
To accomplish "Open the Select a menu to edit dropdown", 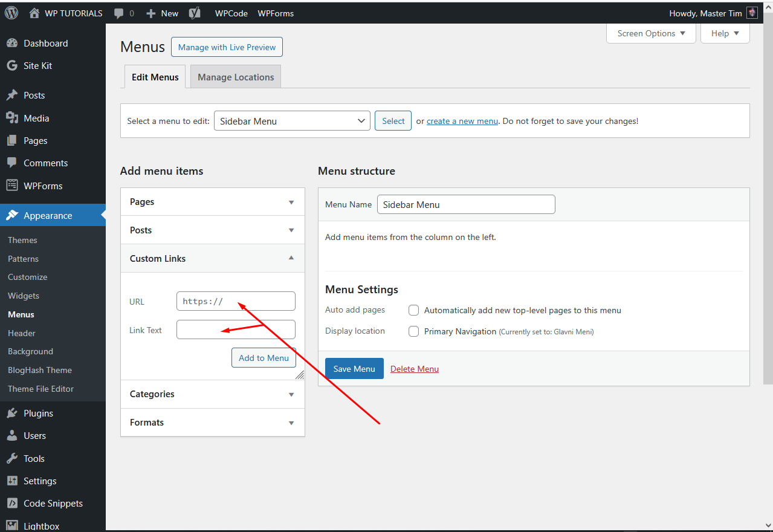I will pyautogui.click(x=292, y=121).
